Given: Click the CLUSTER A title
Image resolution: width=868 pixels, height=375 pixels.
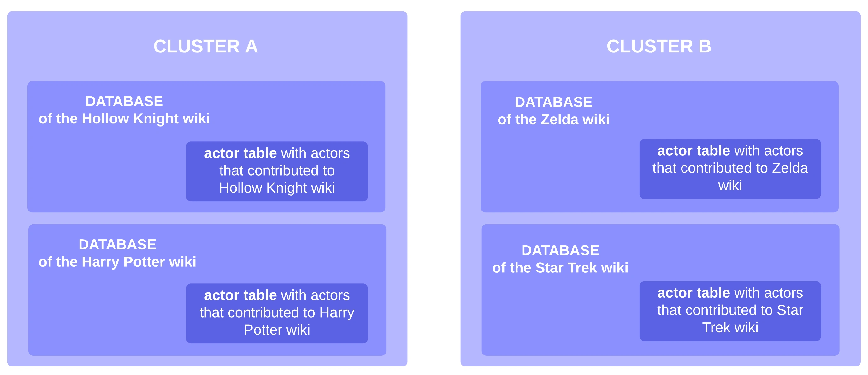Looking at the screenshot, I should tap(205, 46).
